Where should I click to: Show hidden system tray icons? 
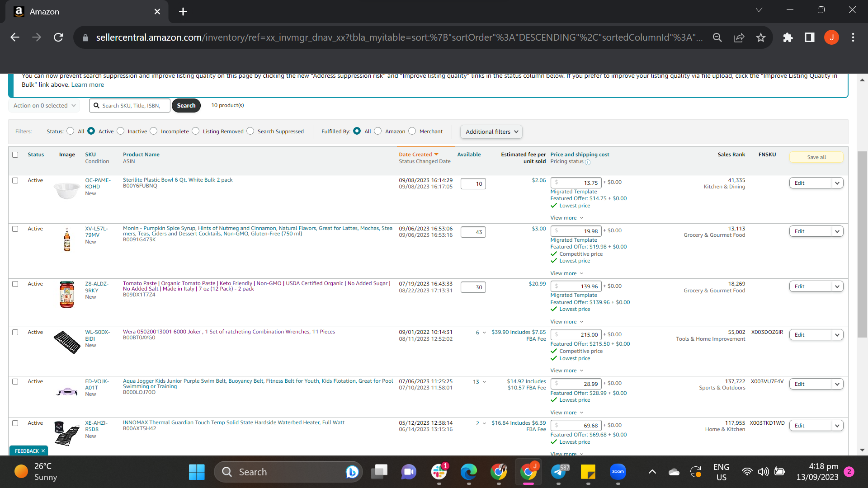(652, 472)
